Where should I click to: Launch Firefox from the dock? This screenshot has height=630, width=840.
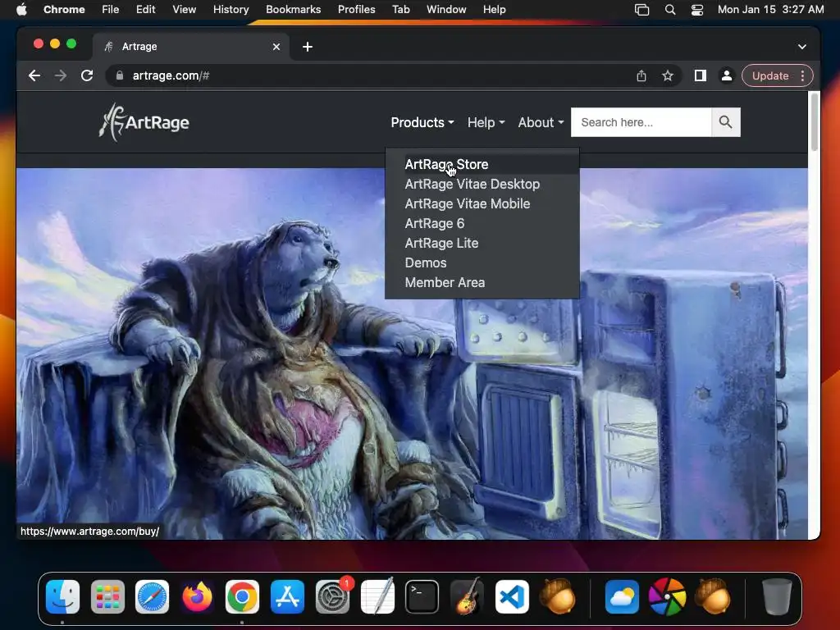[197, 596]
